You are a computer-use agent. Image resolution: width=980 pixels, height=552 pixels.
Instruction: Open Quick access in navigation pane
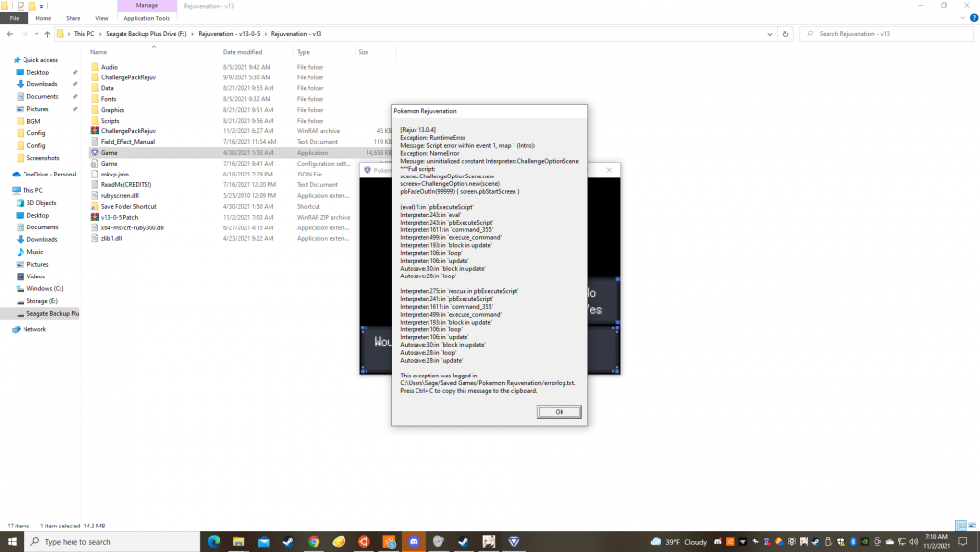[x=40, y=60]
